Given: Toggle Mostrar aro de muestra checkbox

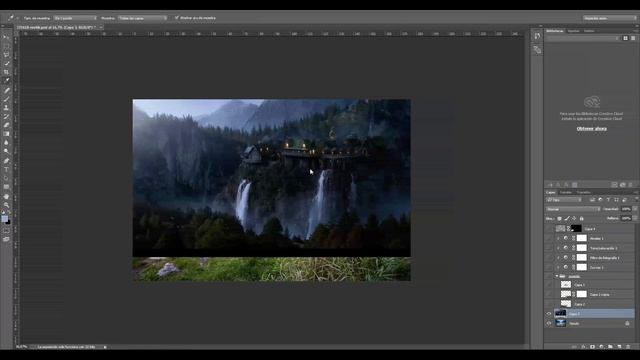Looking at the screenshot, I should (177, 18).
